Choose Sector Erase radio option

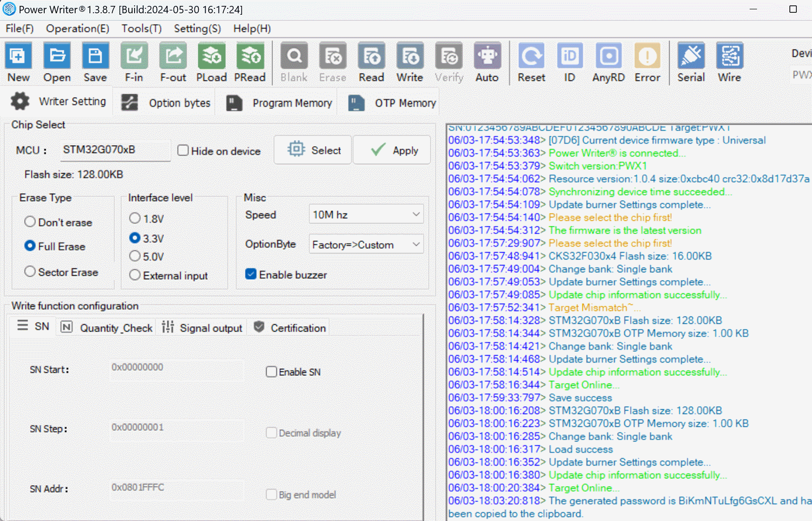coord(30,271)
